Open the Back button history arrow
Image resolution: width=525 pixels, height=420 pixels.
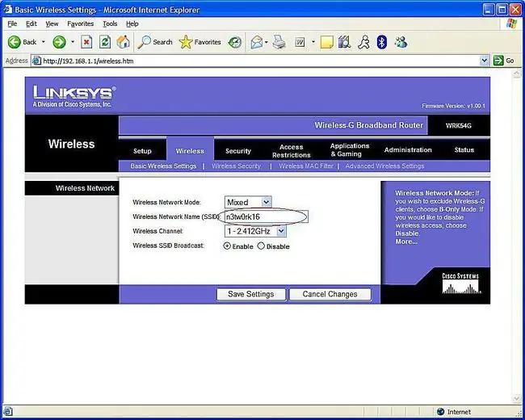44,42
